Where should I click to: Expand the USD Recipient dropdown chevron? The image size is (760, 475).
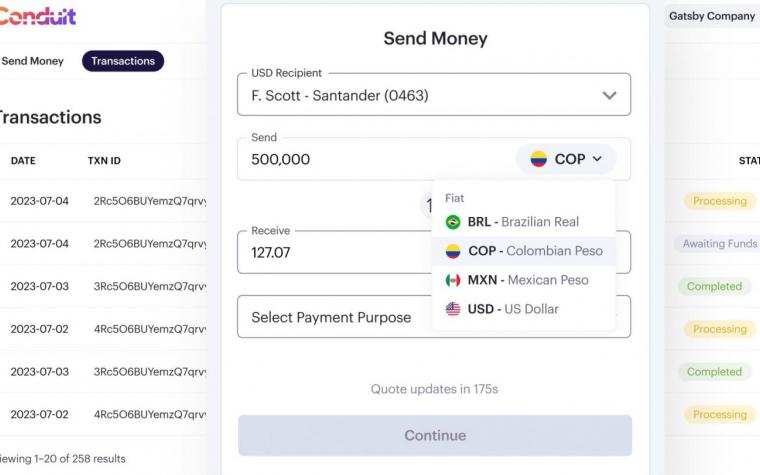pos(609,95)
